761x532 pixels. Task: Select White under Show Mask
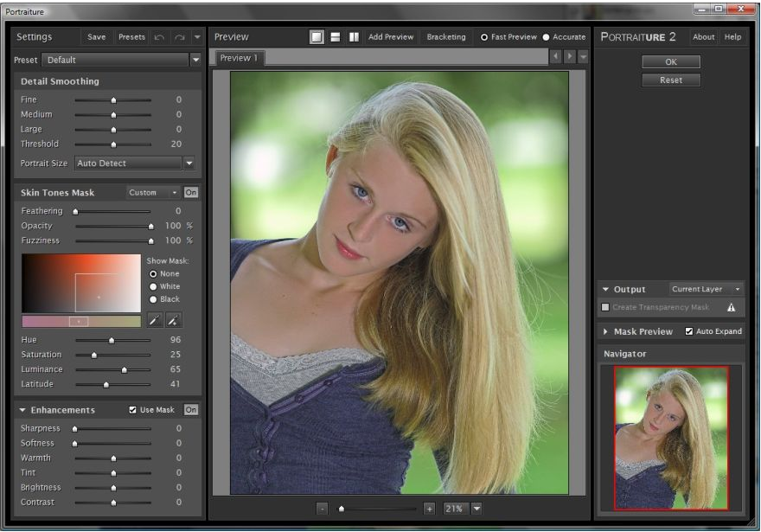tap(154, 286)
